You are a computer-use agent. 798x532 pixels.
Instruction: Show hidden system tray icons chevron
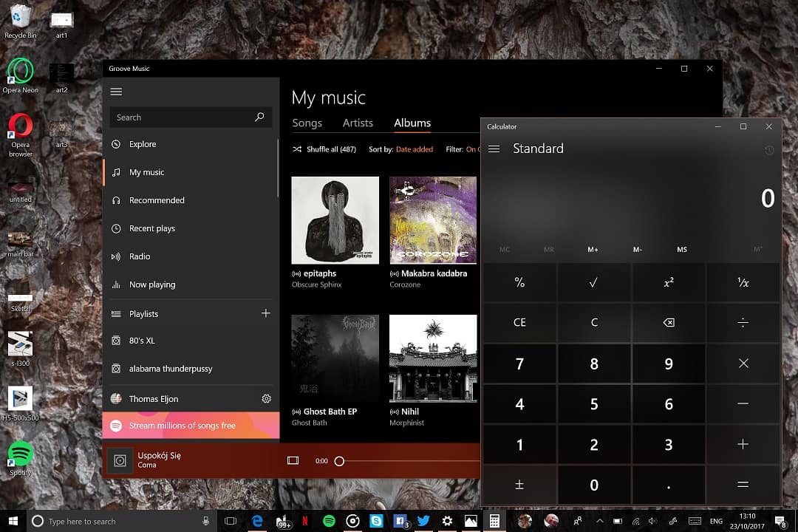point(600,521)
